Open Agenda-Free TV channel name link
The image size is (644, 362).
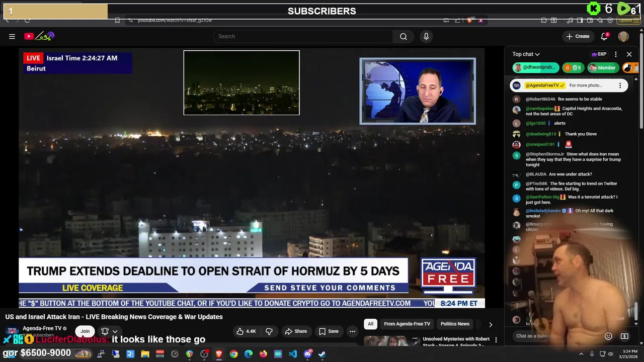[42, 328]
